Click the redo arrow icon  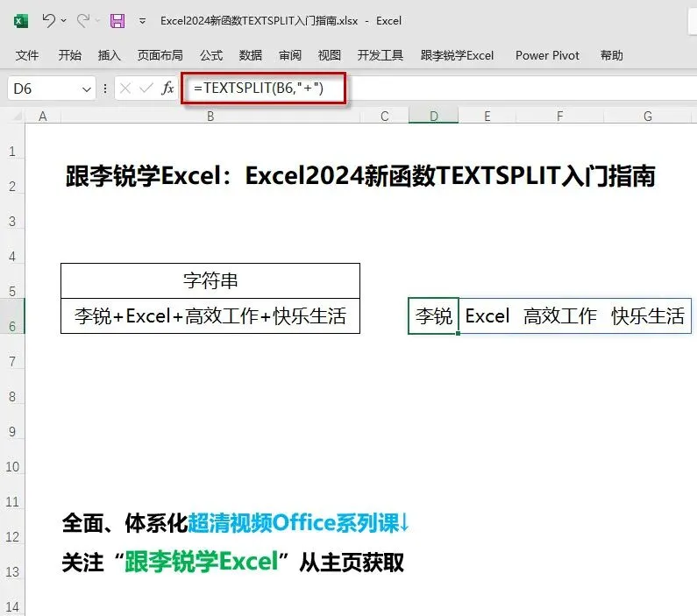coord(83,20)
